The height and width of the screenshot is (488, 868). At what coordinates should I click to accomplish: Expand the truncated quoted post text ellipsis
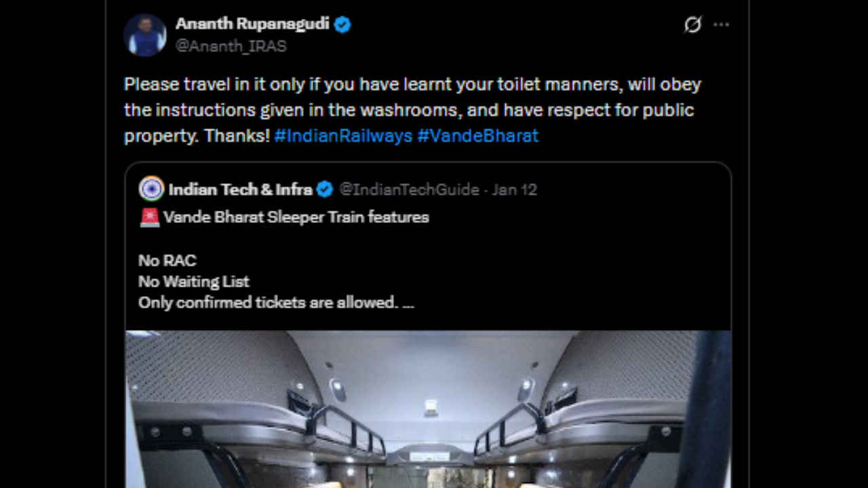[408, 303]
